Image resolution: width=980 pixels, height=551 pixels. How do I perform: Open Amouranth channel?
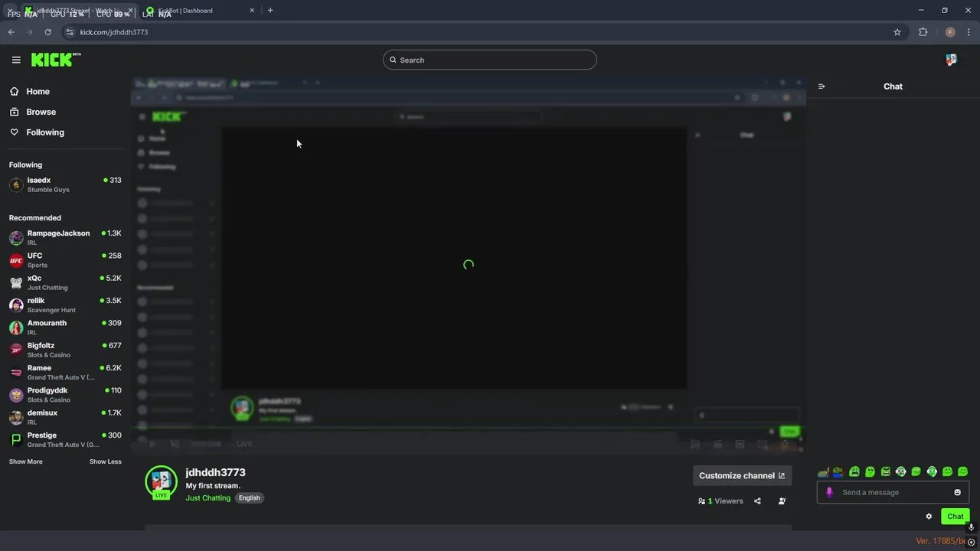coord(65,328)
